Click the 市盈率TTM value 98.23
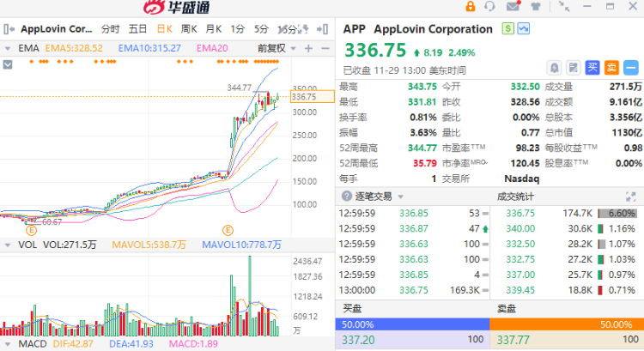Image resolution: width=644 pixels, height=351 pixels. [x=527, y=148]
